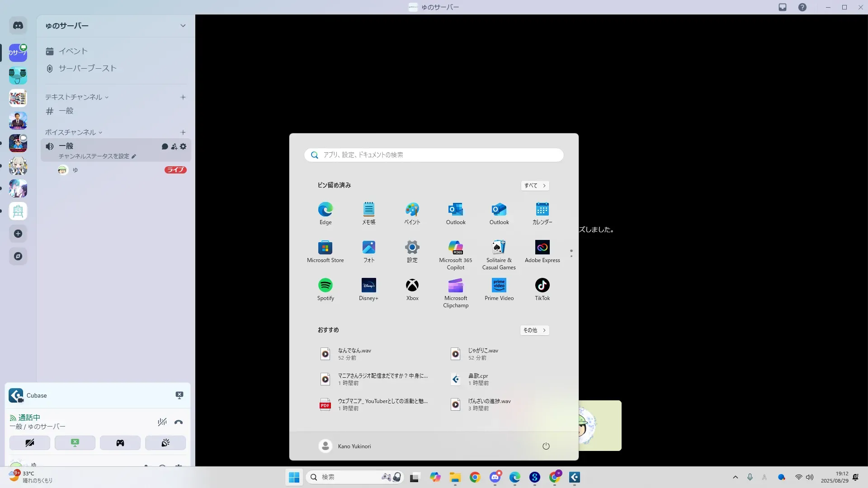Image resolution: width=868 pixels, height=488 pixels.
Task: Open settings gear for 一般 voice channel
Action: 183,146
